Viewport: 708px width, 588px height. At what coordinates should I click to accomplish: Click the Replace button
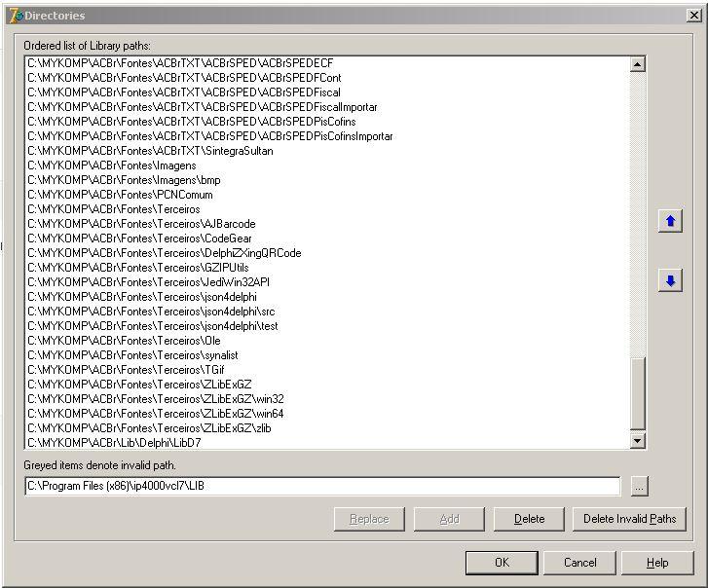(x=369, y=519)
